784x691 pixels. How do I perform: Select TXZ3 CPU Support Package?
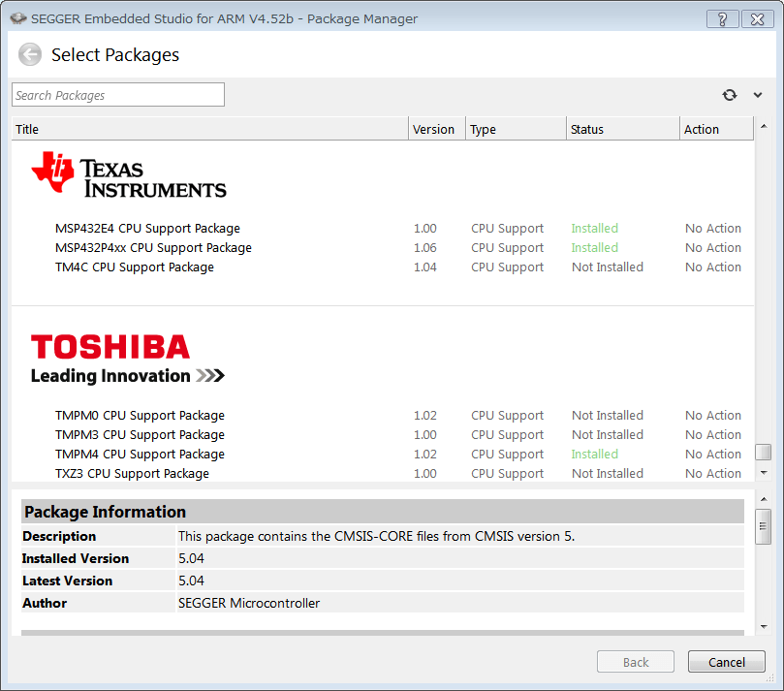(132, 474)
